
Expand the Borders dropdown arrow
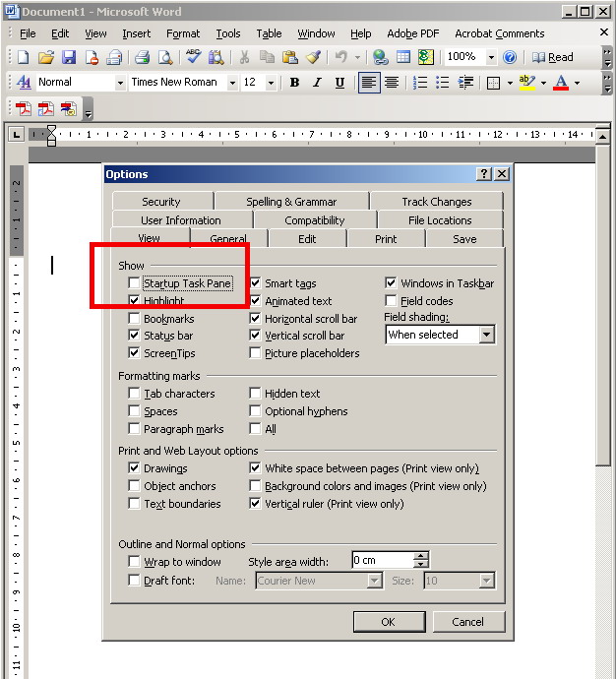[510, 83]
